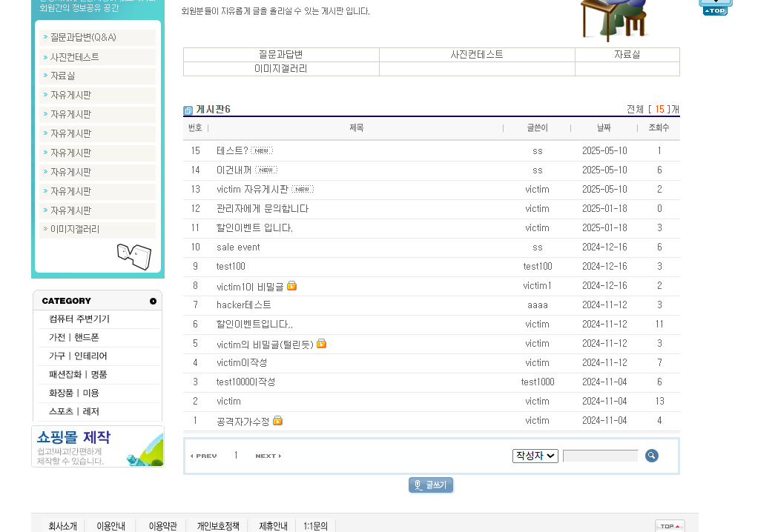
Task: Click the 글쓰기 write button
Action: (x=431, y=485)
